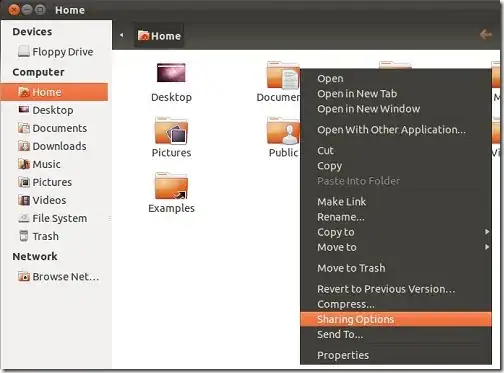Choose Rename… from the context menu
Screen dimensions: 504x373
(x=396, y=217)
